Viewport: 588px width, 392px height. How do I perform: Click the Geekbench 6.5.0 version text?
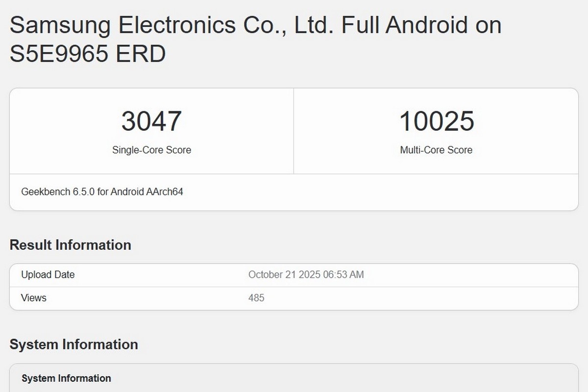click(x=58, y=192)
